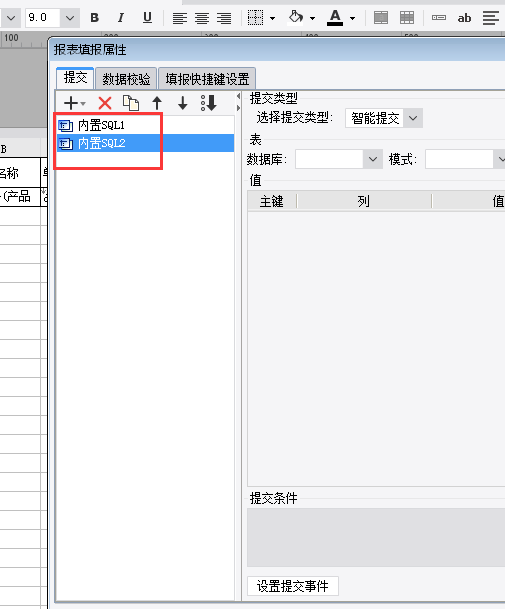Click the fill color bucket icon
This screenshot has width=505, height=609.
296,17
